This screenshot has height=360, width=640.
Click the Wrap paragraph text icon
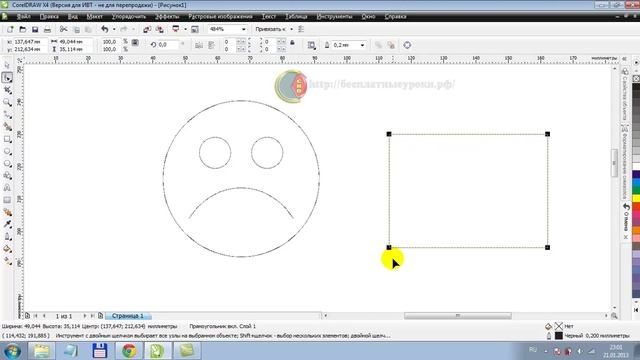pyautogui.click(x=311, y=45)
